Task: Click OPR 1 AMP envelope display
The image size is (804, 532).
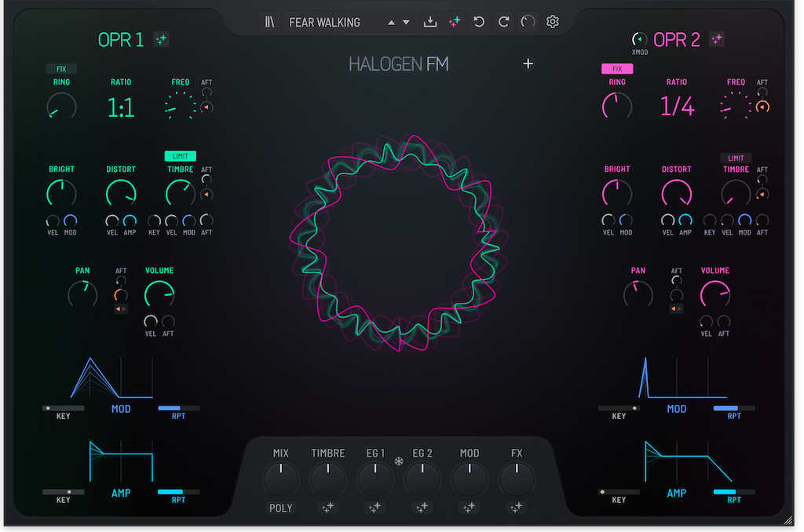Action: pos(122,461)
